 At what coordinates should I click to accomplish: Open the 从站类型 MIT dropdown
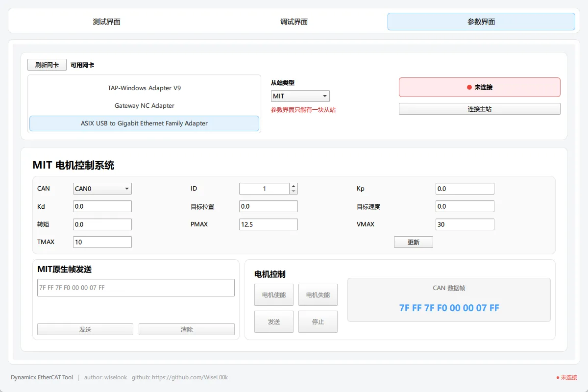point(300,96)
